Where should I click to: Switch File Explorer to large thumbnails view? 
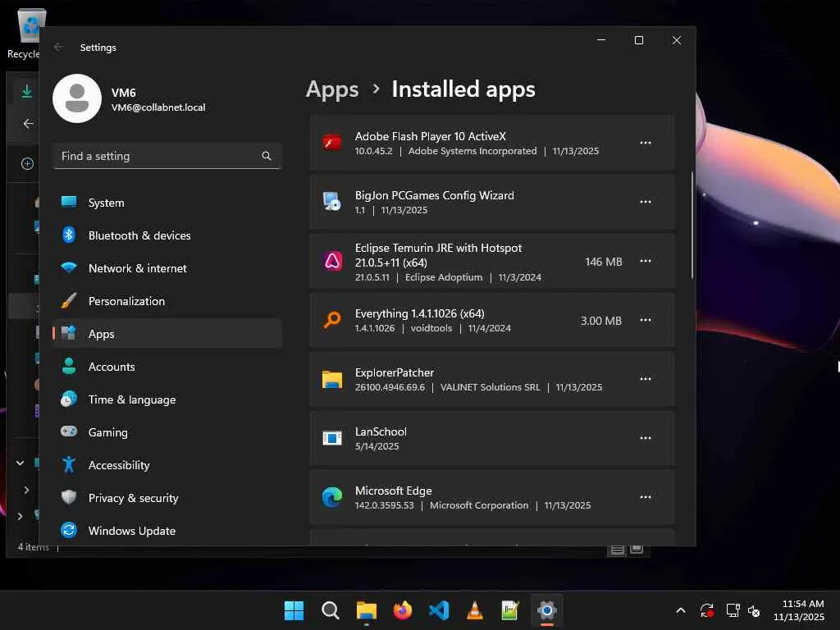[x=637, y=550]
